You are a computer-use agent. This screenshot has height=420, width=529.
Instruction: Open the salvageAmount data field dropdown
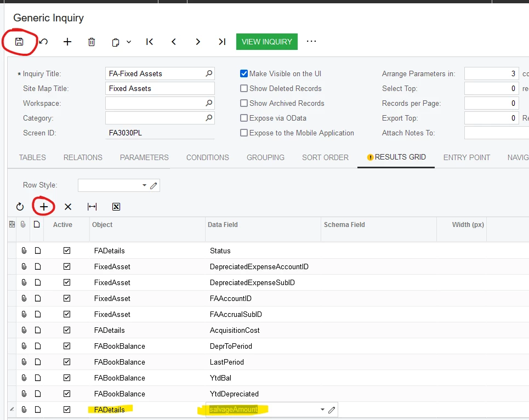322,410
